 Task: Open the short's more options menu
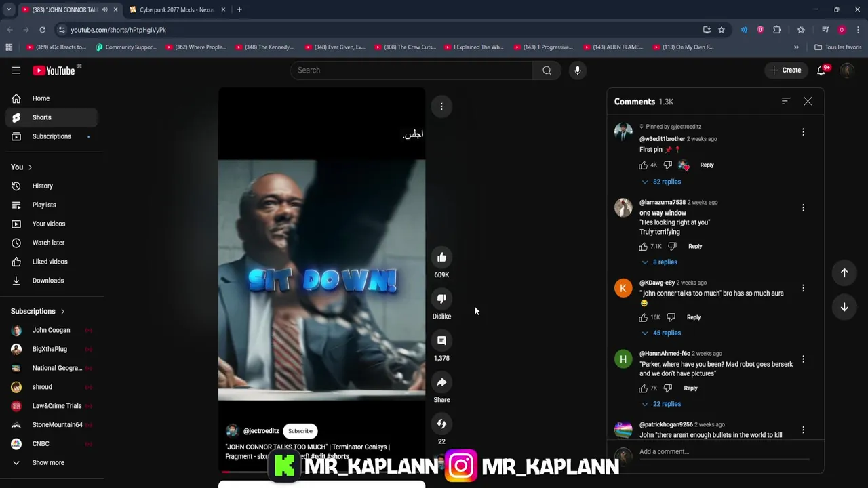point(441,106)
